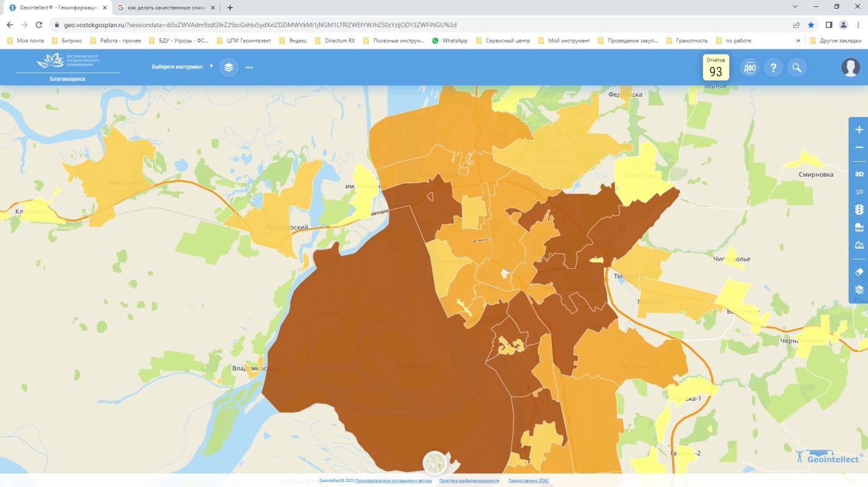The image size is (868, 487).
Task: Open the layers stack at the toolbar bottom
Action: tap(859, 289)
